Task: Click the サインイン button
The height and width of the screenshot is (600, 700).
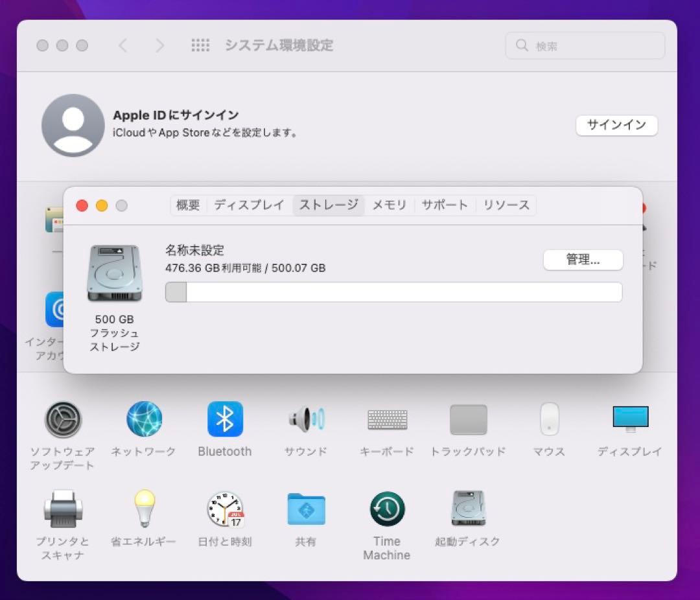Action: [616, 126]
